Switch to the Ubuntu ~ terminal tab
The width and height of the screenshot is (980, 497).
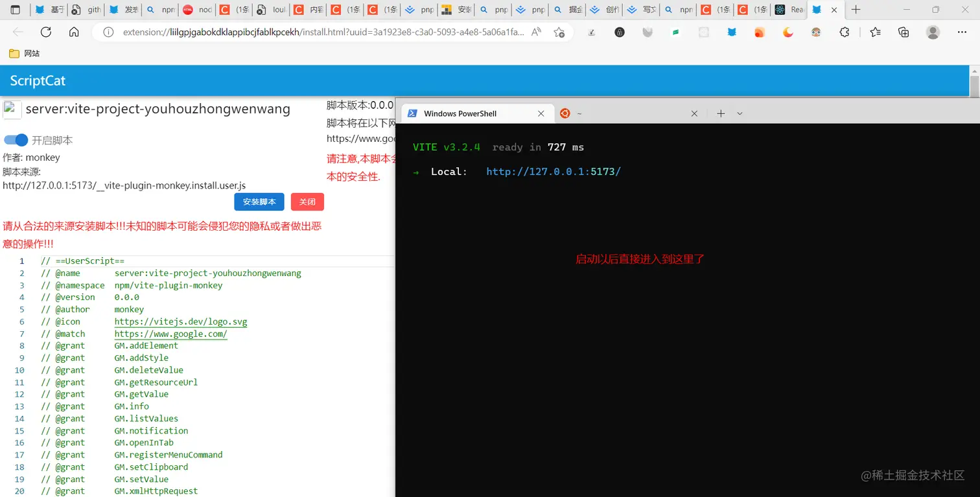point(629,113)
